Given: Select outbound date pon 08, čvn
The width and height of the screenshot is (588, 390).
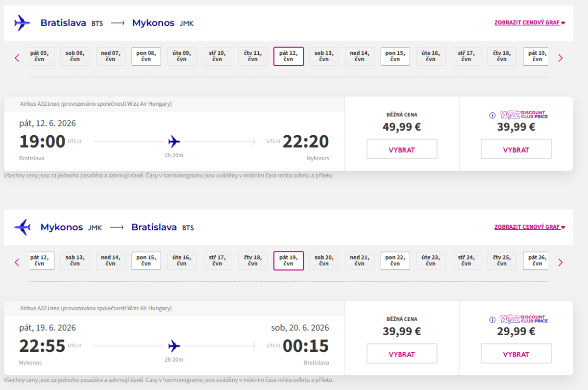Looking at the screenshot, I should [146, 56].
